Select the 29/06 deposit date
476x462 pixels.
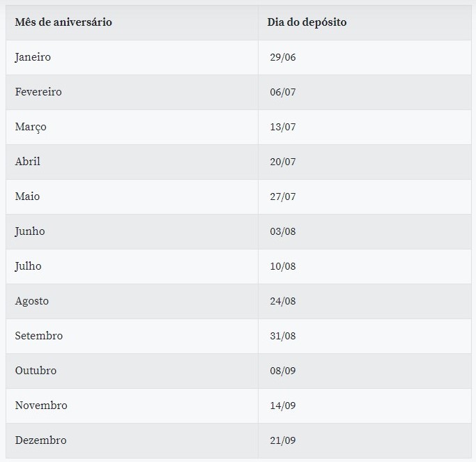(283, 57)
